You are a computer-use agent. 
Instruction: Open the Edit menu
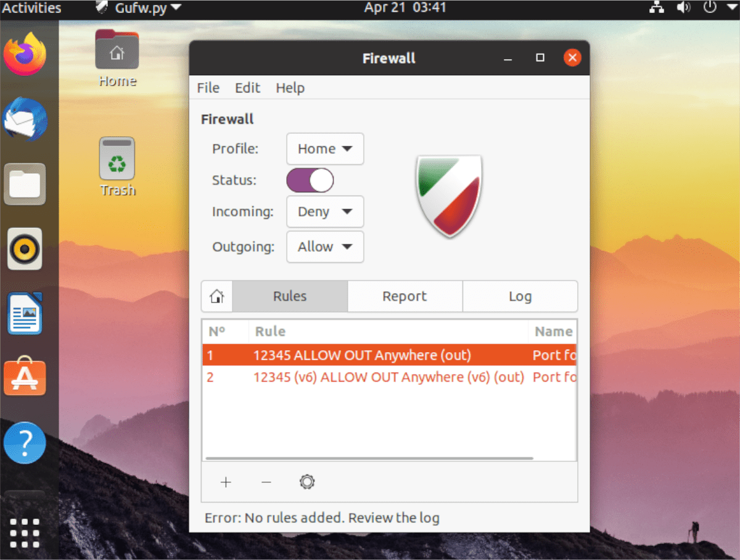tap(247, 88)
